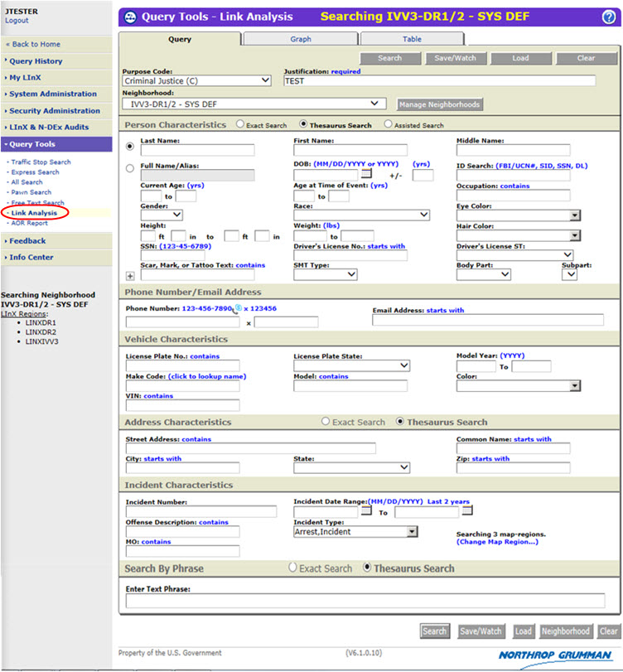Click the top Save/Watch button
Viewport: 623px width, 672px height.
pyautogui.click(x=456, y=58)
